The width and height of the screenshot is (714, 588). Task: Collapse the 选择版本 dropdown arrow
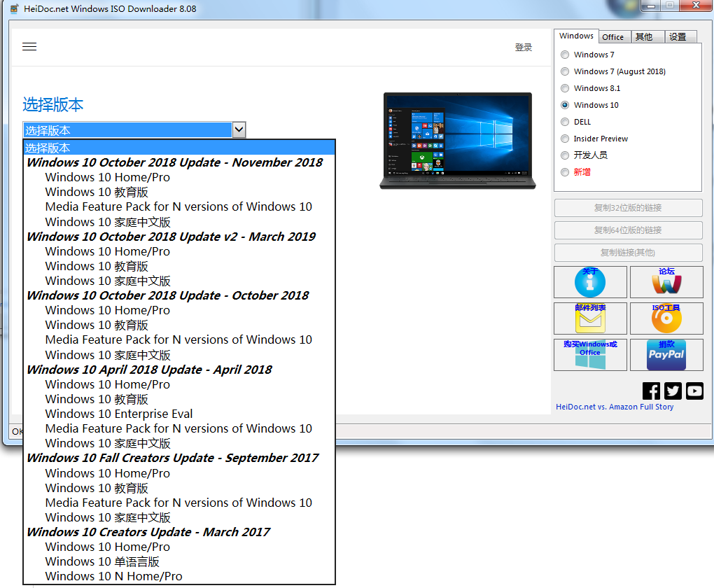pyautogui.click(x=239, y=129)
